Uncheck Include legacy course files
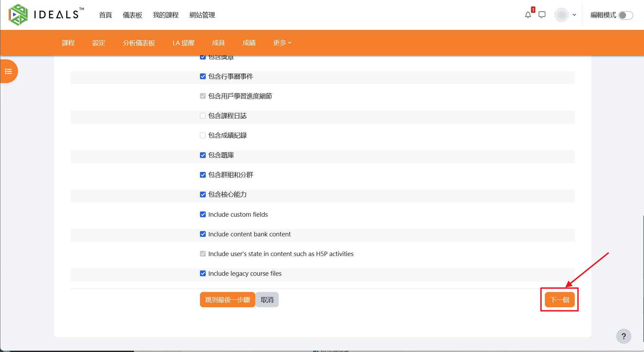This screenshot has width=644, height=352. click(203, 273)
